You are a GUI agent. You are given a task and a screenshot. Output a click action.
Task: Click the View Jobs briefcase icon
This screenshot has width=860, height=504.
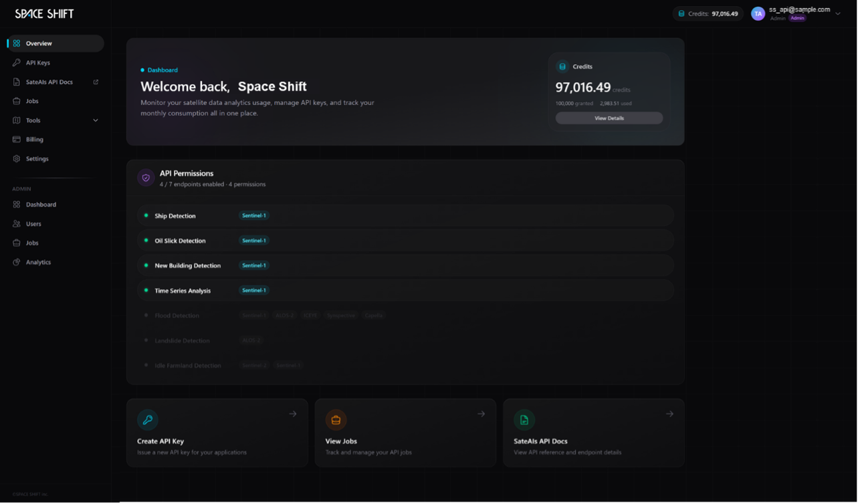336,420
